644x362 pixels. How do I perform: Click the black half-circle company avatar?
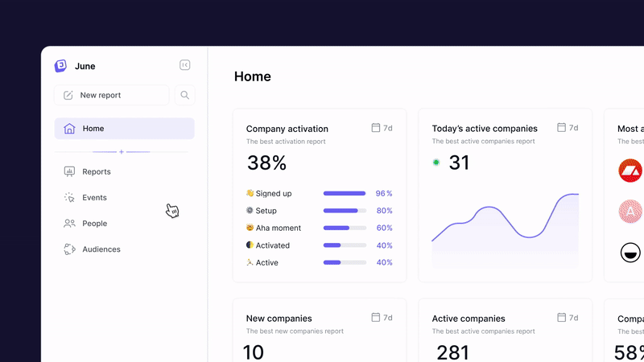tap(630, 253)
